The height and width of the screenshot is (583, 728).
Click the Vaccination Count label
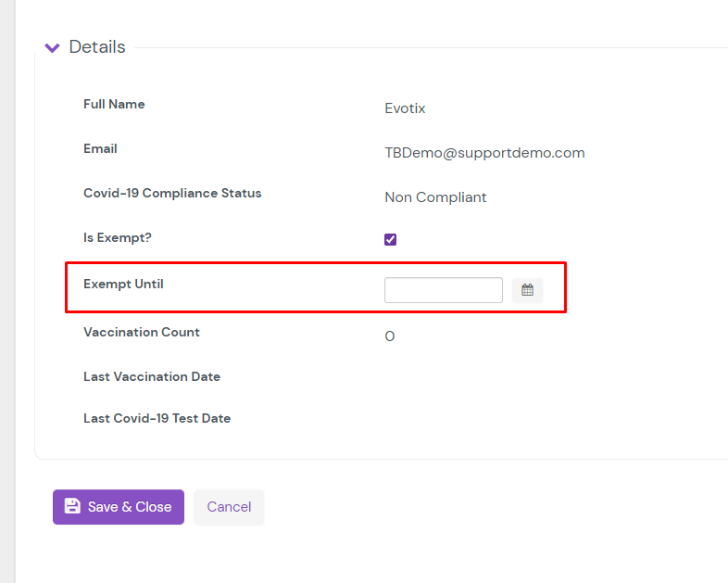(x=142, y=332)
